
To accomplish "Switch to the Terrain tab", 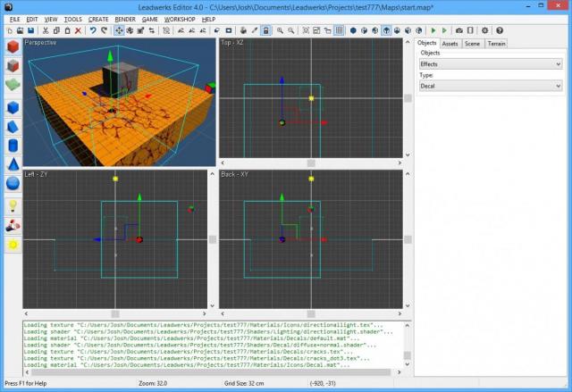I will (496, 43).
